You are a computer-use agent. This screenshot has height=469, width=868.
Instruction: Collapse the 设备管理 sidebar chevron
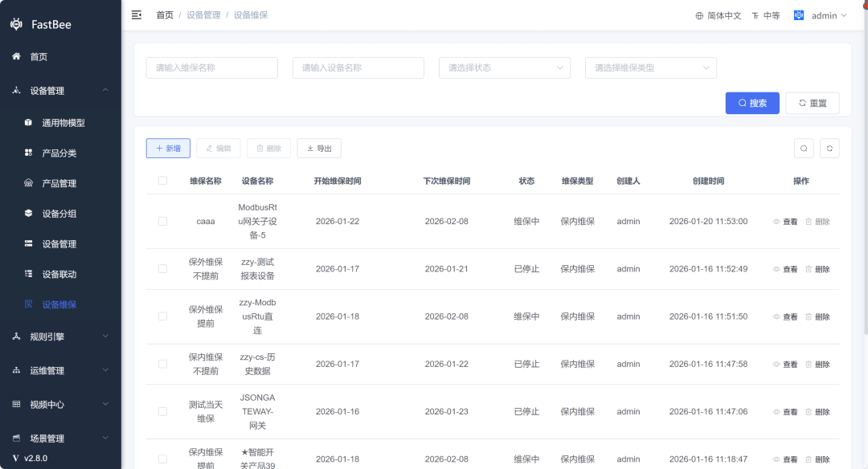tap(105, 90)
